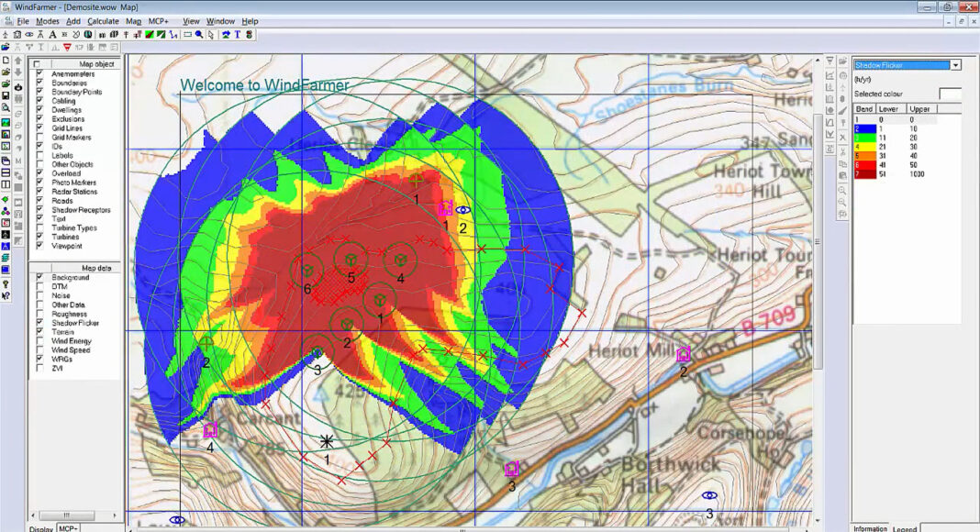Enable the Wind Speed map data checkbox

coord(39,350)
